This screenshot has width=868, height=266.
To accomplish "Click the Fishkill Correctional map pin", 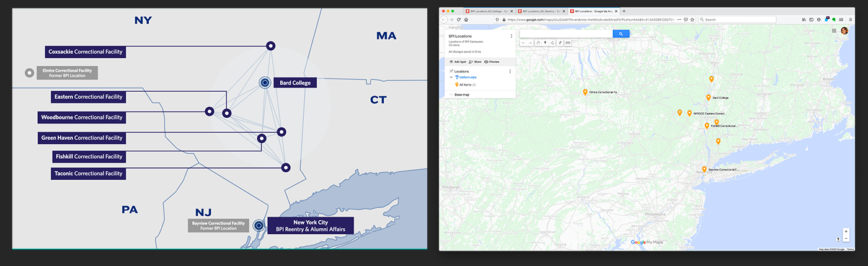I will [707, 125].
